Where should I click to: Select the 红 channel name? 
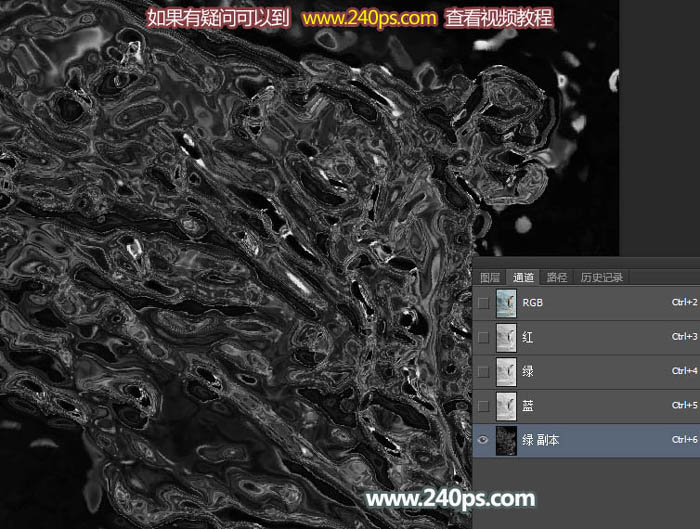(x=527, y=337)
